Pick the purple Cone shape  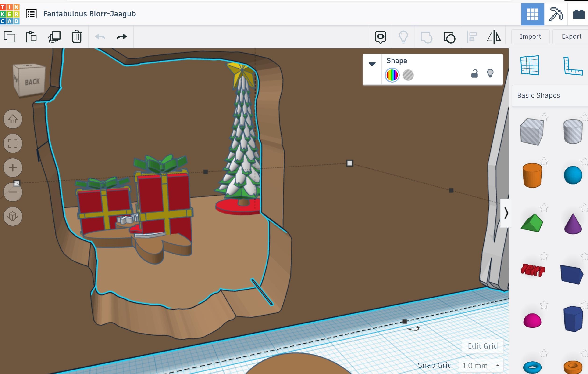[x=573, y=224]
